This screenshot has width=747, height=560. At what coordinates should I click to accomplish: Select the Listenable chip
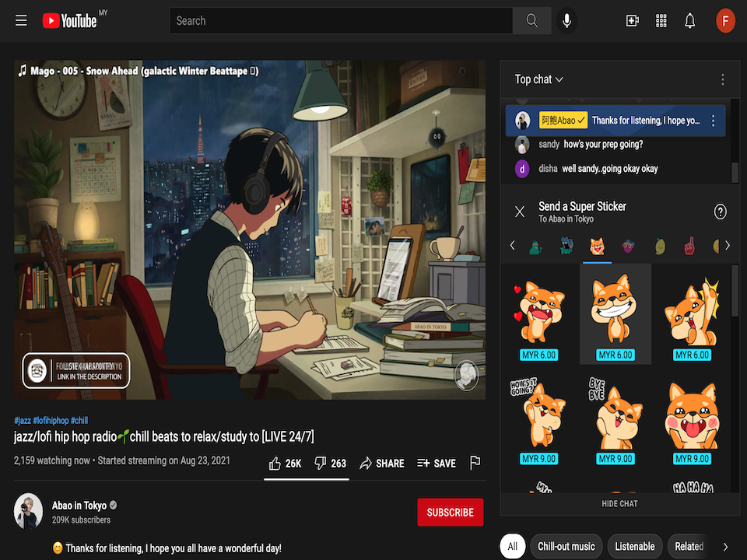[x=635, y=547]
